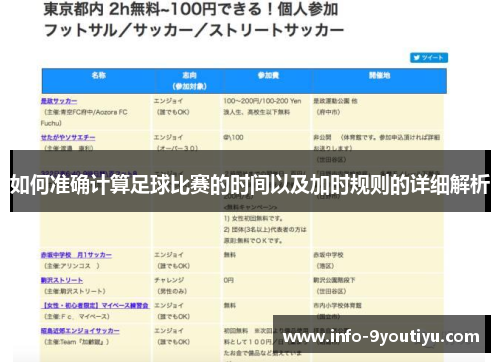Click the fee cell @\100

(233, 137)
